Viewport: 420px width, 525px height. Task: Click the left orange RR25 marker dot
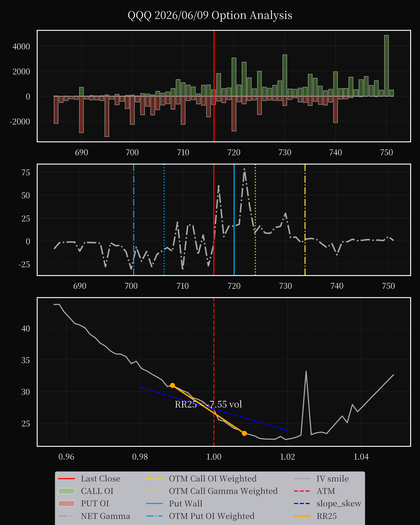pos(172,386)
